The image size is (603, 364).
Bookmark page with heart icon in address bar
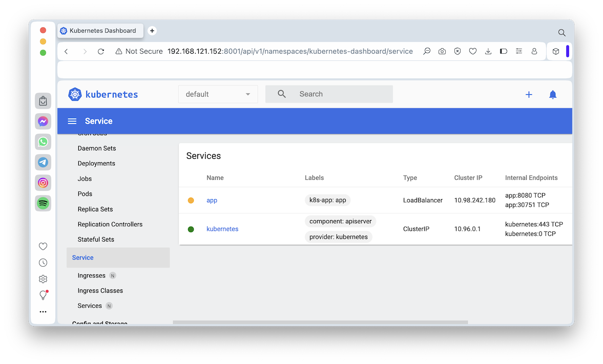pos(473,51)
